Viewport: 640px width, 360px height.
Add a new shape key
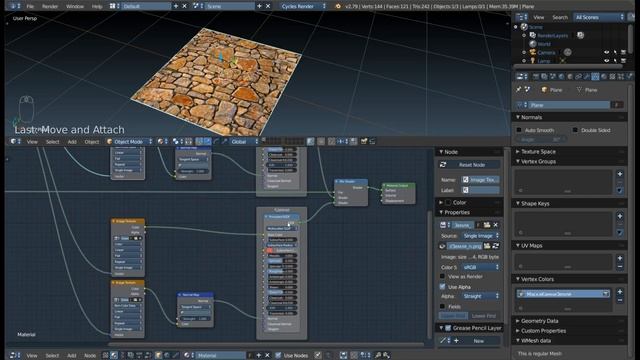point(620,216)
